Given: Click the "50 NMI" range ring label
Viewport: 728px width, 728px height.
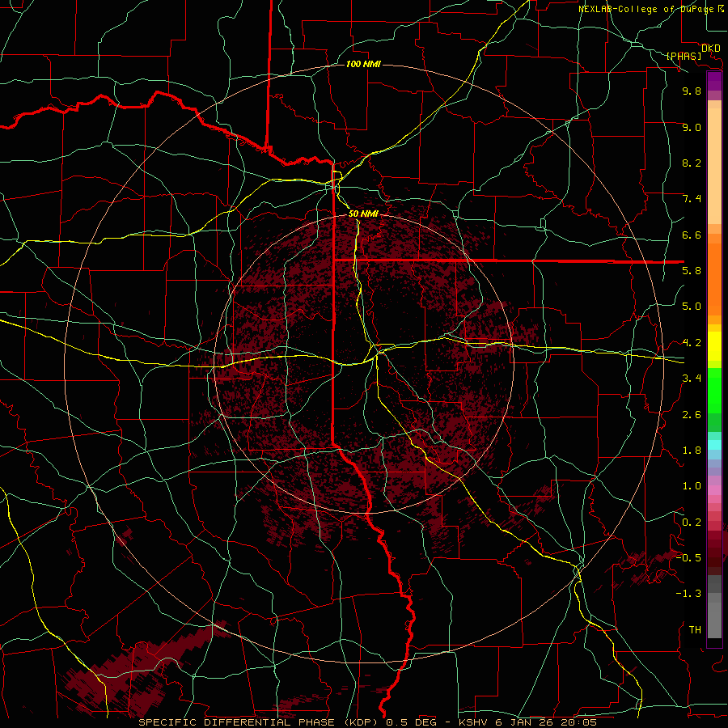Looking at the screenshot, I should click(x=363, y=214).
